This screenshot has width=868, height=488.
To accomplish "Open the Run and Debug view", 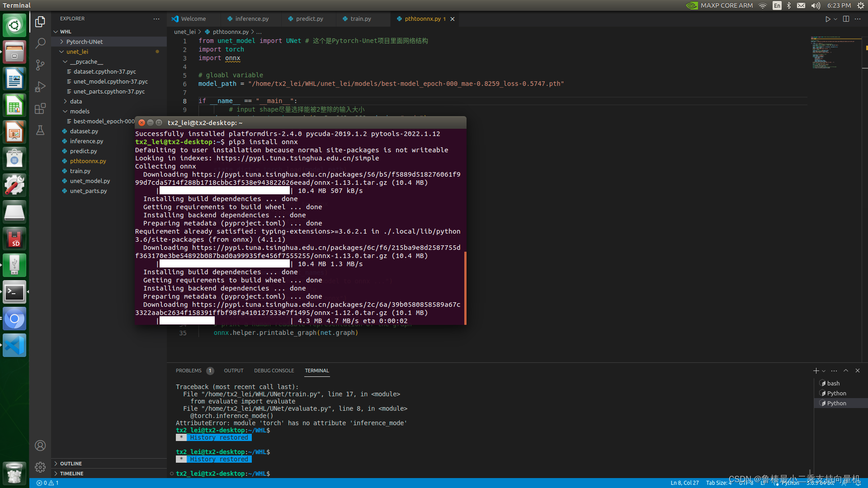I will click(40, 87).
